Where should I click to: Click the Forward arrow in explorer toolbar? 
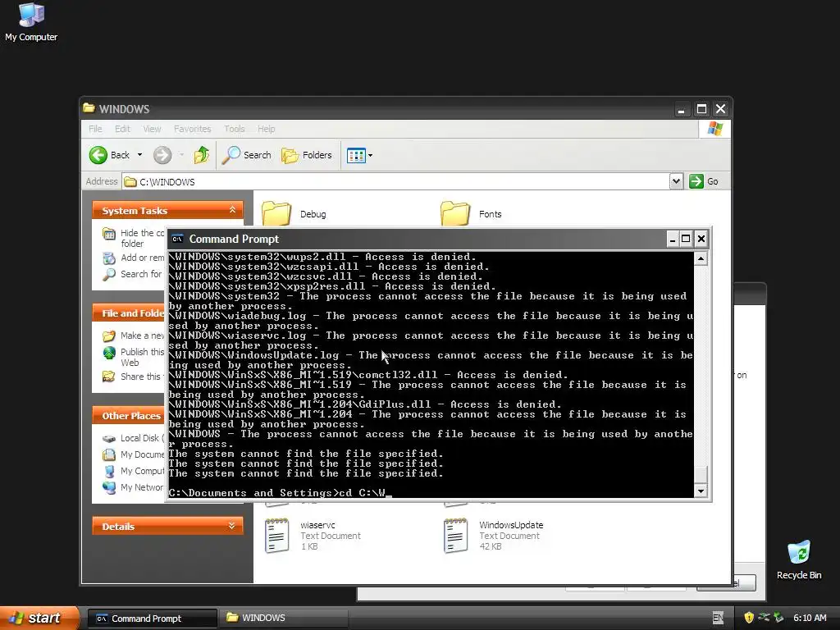coord(162,155)
